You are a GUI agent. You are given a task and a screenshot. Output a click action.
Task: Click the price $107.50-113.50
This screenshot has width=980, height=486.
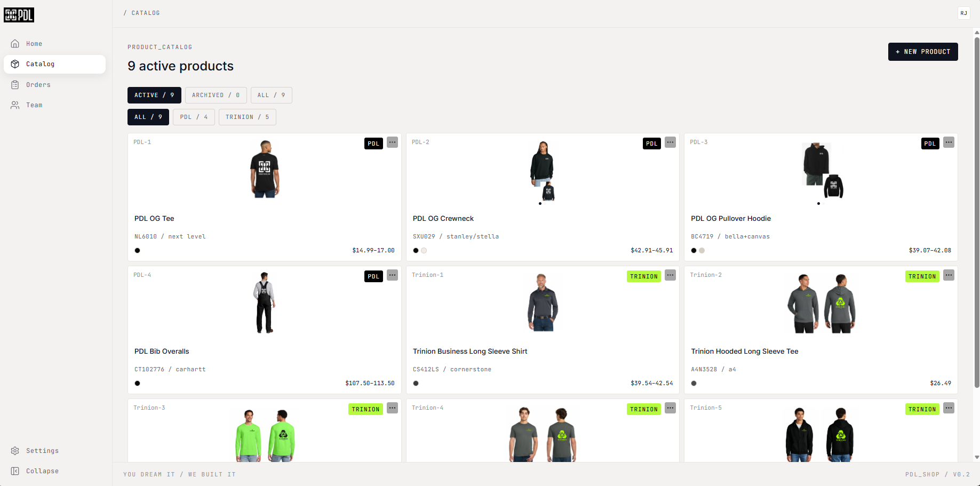[x=370, y=383]
